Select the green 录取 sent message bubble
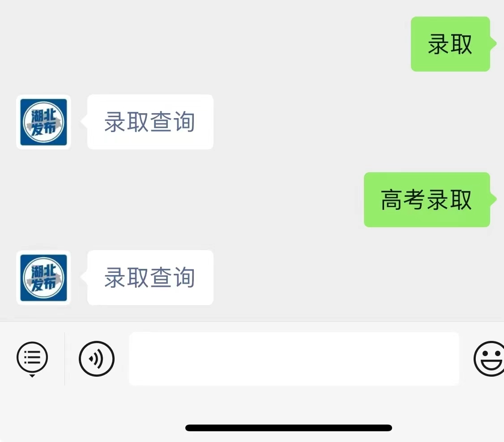 [x=450, y=44]
